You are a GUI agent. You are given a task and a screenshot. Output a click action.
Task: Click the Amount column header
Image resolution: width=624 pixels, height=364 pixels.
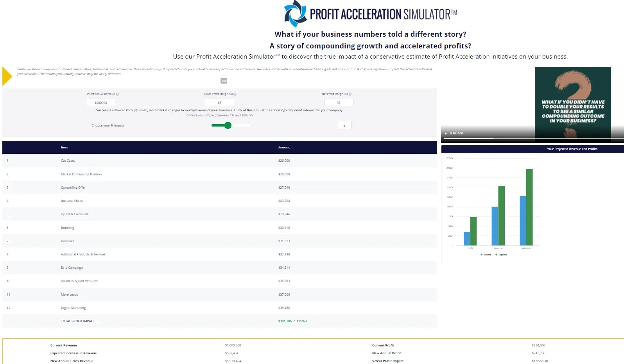(x=284, y=148)
